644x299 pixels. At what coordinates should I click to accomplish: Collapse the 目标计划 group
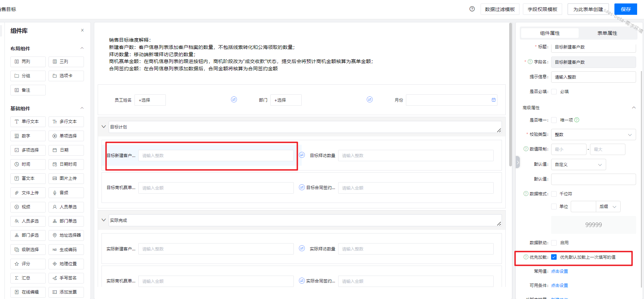click(x=104, y=127)
